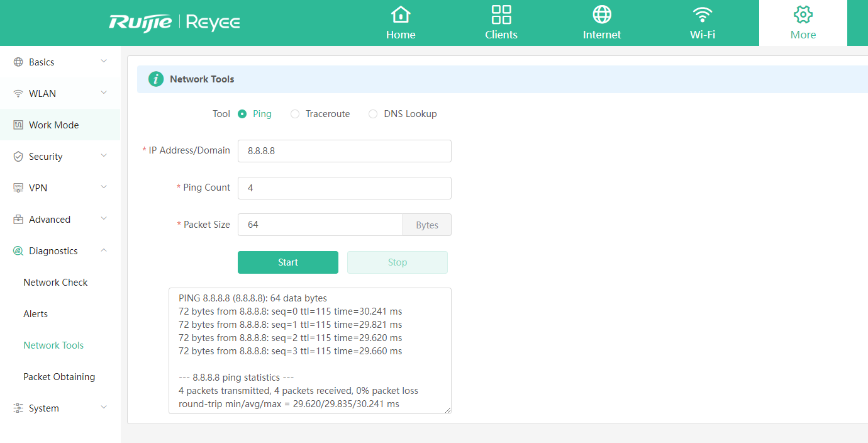Select the Ping radio button
The image size is (868, 443).
click(242, 114)
